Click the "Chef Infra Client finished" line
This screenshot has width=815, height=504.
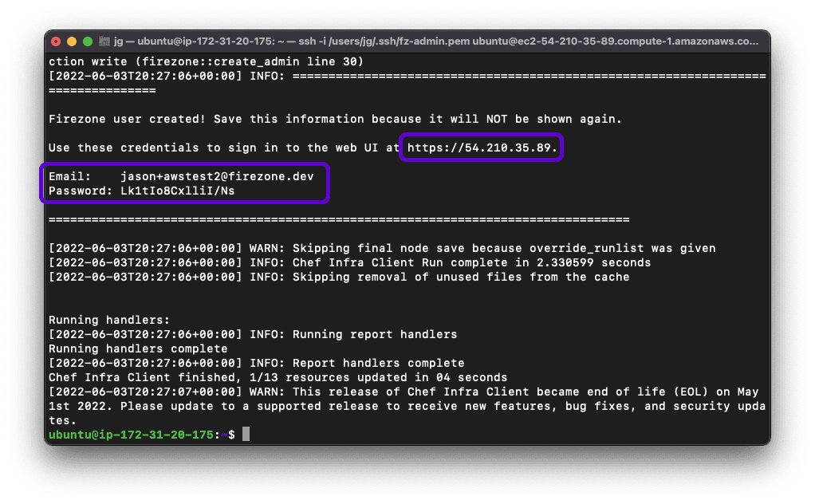(x=278, y=377)
